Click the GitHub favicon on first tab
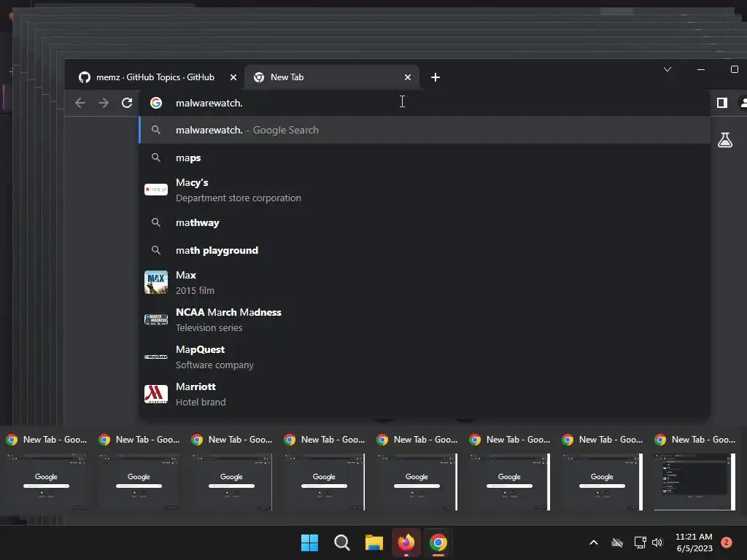Image resolution: width=747 pixels, height=560 pixels. pos(85,77)
